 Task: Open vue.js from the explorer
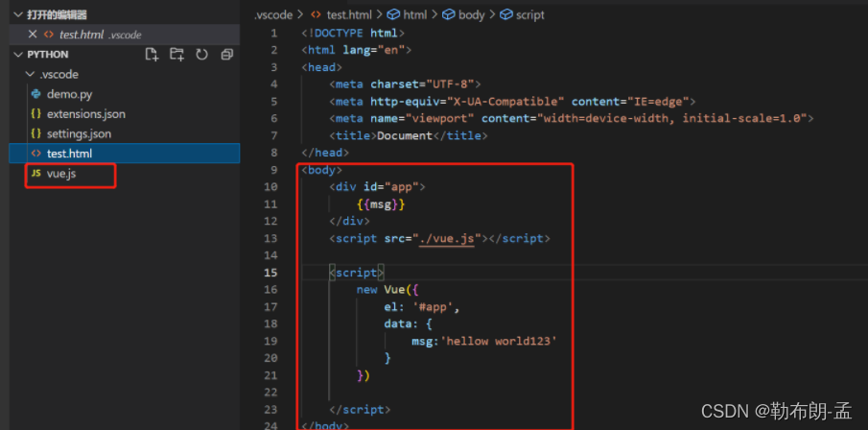pos(61,174)
